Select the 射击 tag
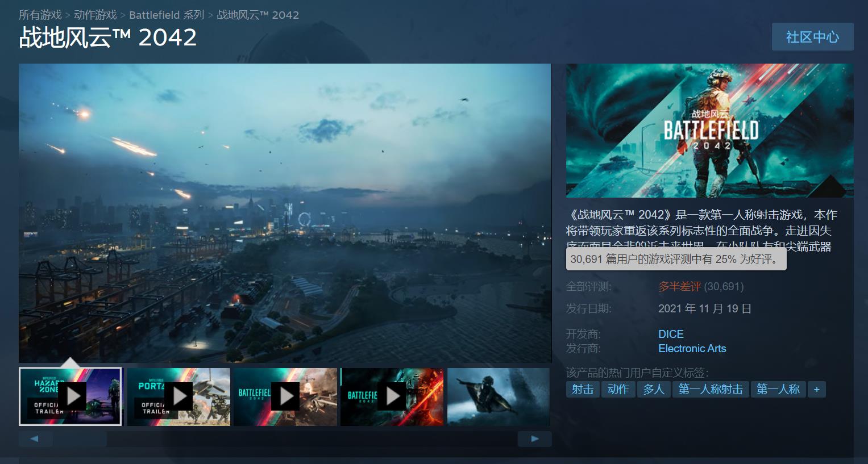 582,390
